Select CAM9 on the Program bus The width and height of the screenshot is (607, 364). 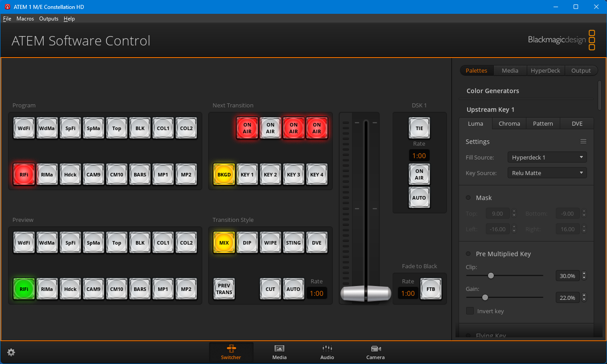(x=94, y=175)
